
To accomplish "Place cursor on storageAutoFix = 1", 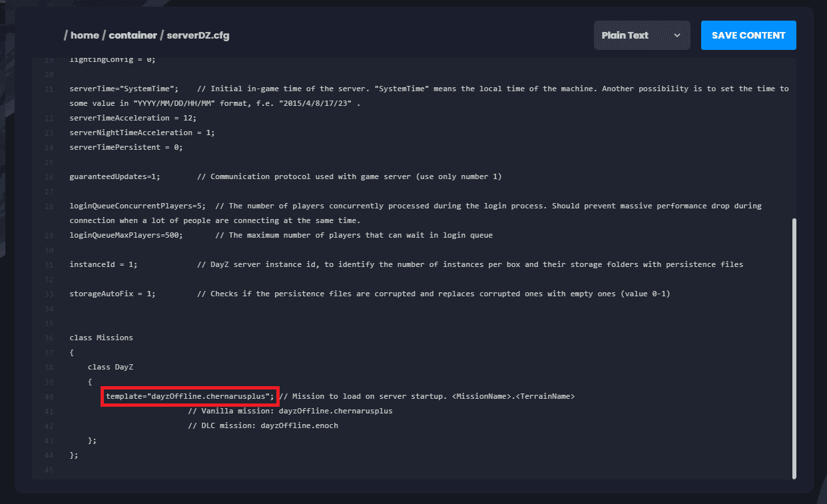I will pos(112,294).
